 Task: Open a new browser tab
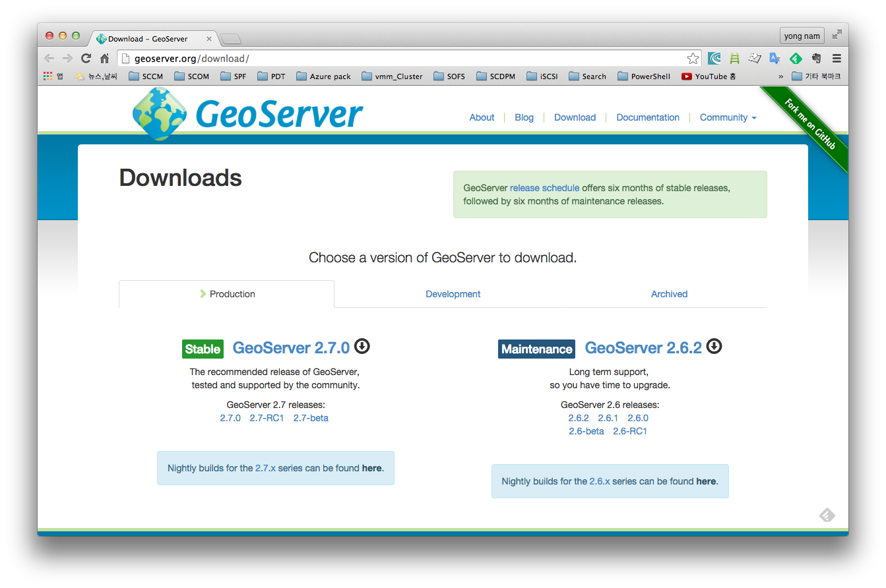[x=231, y=39]
